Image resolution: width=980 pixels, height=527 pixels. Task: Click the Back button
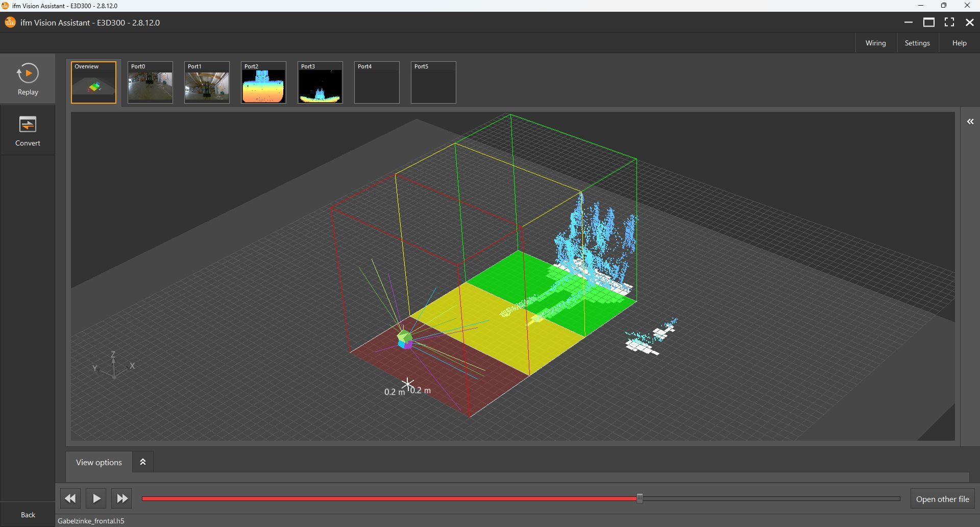[x=28, y=515]
